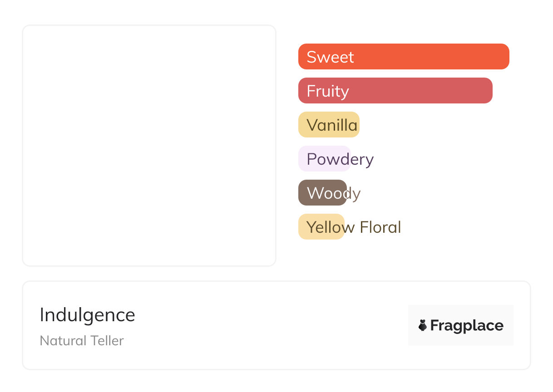The width and height of the screenshot is (553, 392).
Task: Click the Fragplace bear logo icon
Action: (x=423, y=325)
